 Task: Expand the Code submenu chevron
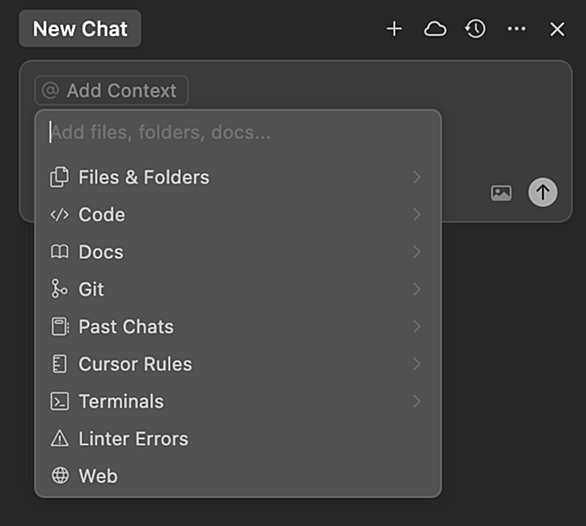click(417, 214)
